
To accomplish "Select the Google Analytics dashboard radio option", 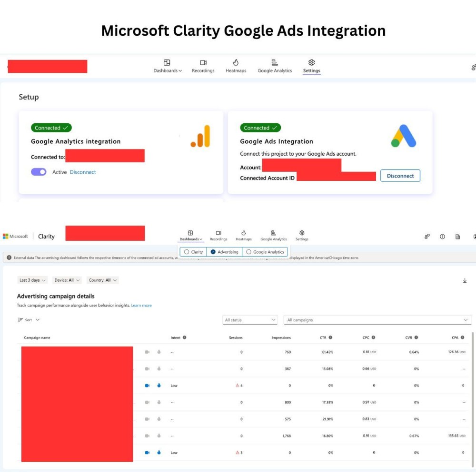I will [x=265, y=252].
